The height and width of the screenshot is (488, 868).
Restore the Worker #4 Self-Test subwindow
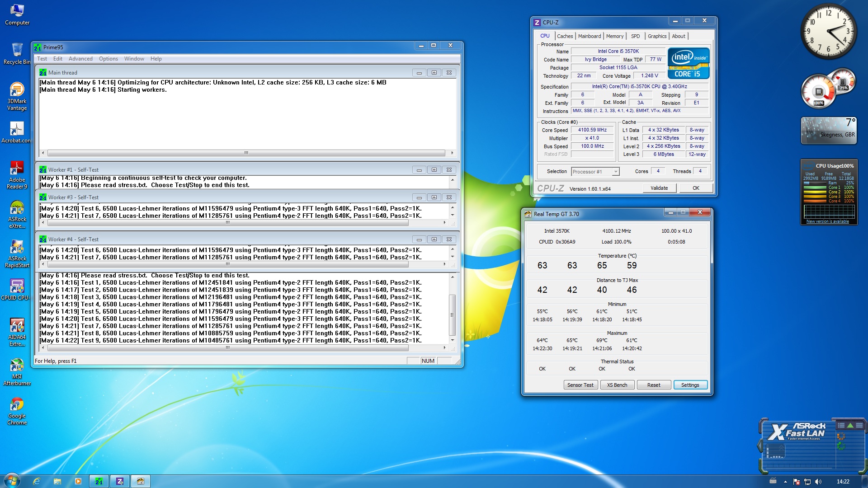click(434, 239)
